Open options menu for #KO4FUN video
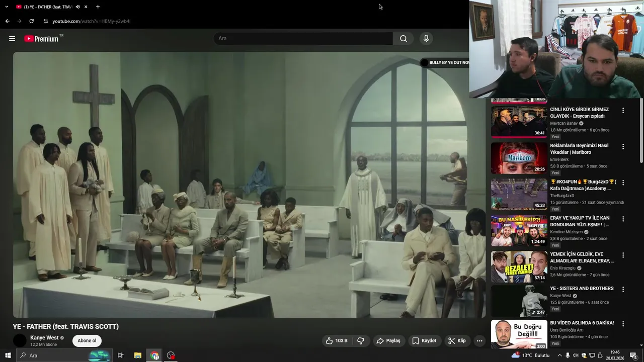Viewport: 644px width, 362px height. click(x=623, y=183)
